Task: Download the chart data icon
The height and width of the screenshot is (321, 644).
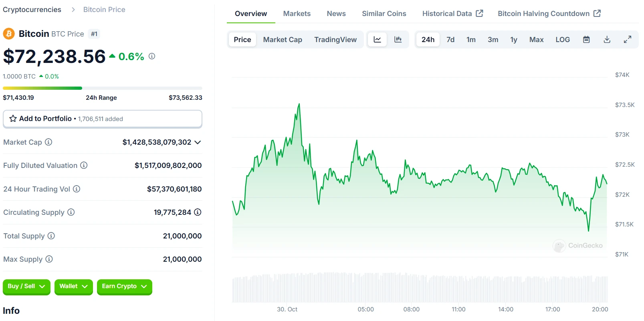Action: coord(607,39)
